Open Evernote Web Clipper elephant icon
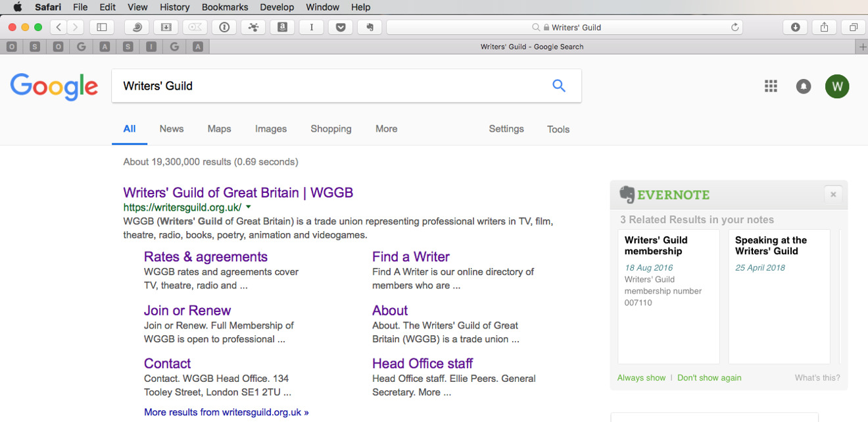The width and height of the screenshot is (868, 422). (370, 27)
